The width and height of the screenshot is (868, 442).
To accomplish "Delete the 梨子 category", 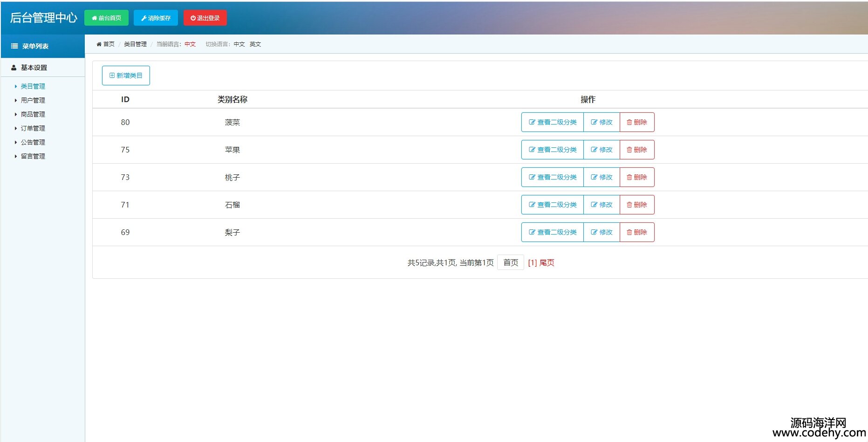I will click(x=637, y=232).
